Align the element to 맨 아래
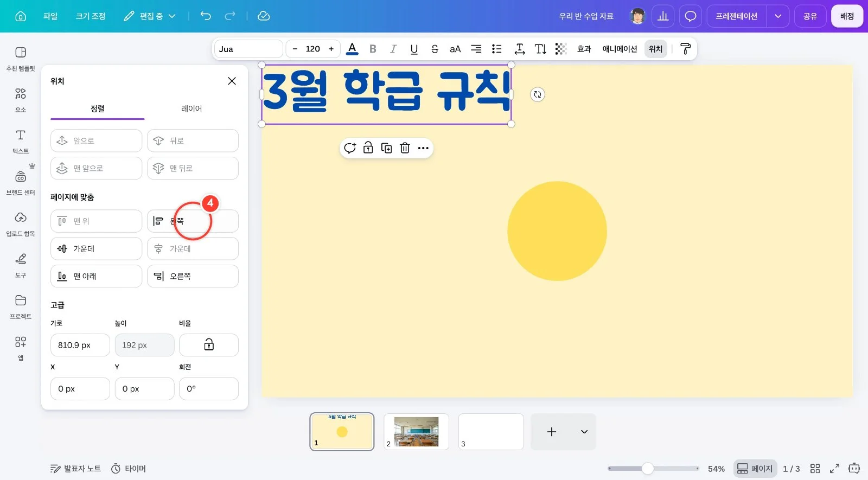This screenshot has width=868, height=480. point(96,276)
